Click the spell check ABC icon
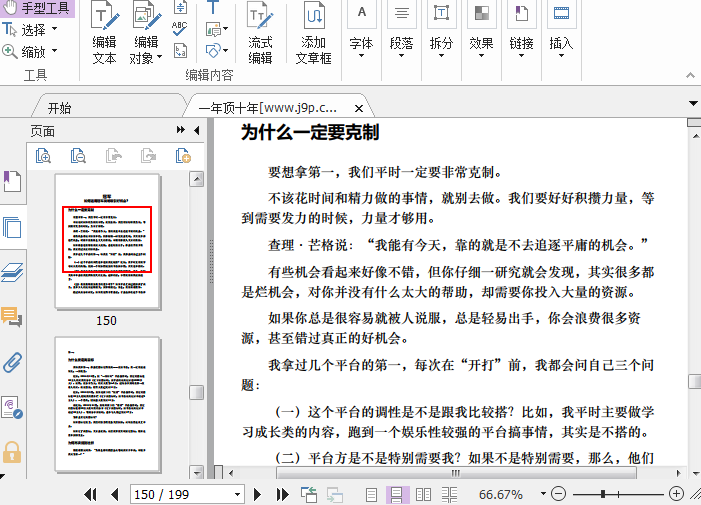 point(179,29)
